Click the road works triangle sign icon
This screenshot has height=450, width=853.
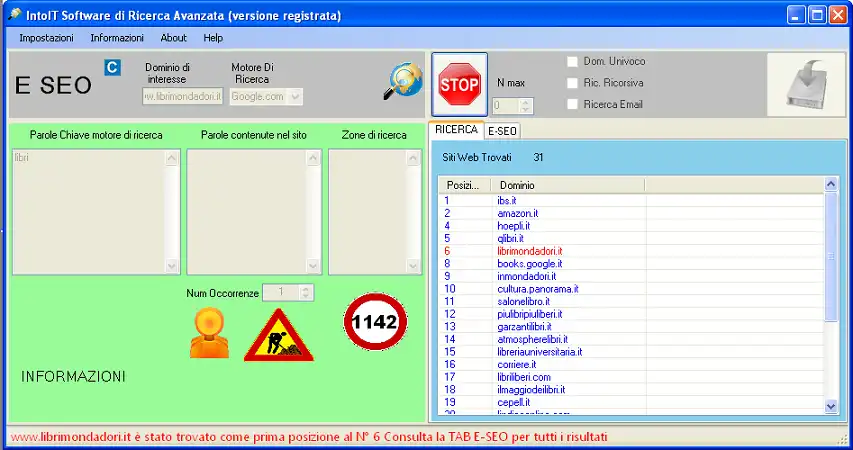pyautogui.click(x=279, y=335)
